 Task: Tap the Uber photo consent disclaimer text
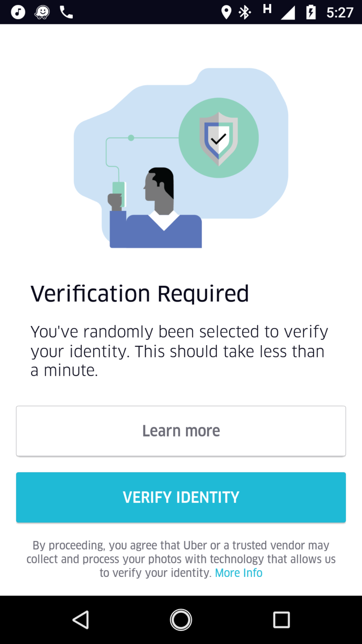(x=181, y=559)
